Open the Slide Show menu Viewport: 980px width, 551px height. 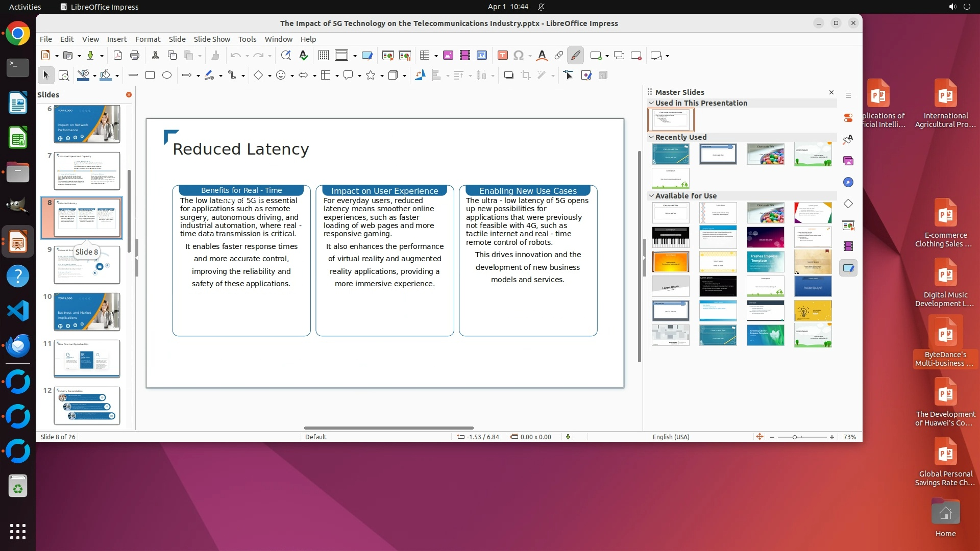(x=211, y=39)
